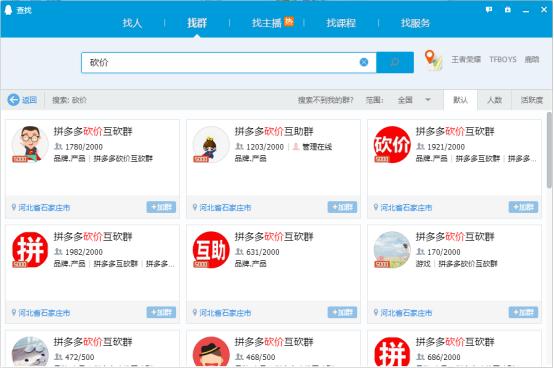This screenshot has width=554, height=369.
Task: Click the vertical scrollbar of results list
Action: pos(549,150)
